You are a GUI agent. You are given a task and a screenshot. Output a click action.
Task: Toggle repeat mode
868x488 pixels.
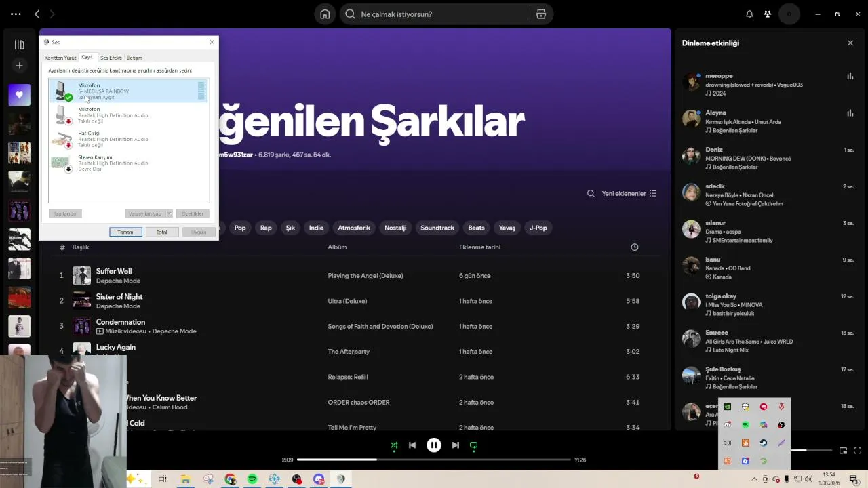474,445
